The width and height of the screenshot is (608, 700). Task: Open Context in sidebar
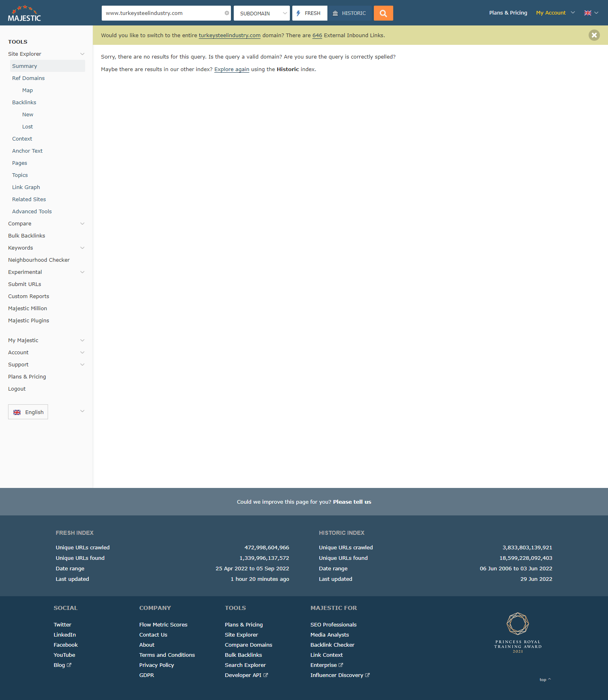[x=22, y=139]
